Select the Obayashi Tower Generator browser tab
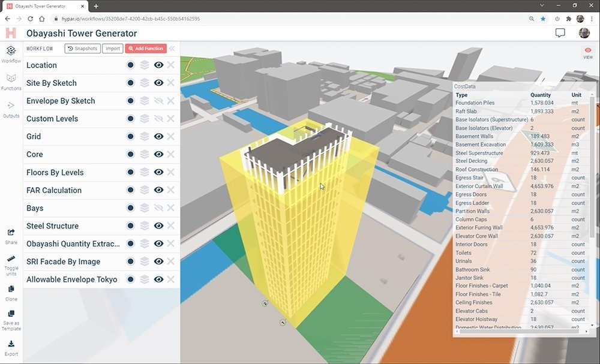Viewport: 600px width, 364px height. (46, 6)
